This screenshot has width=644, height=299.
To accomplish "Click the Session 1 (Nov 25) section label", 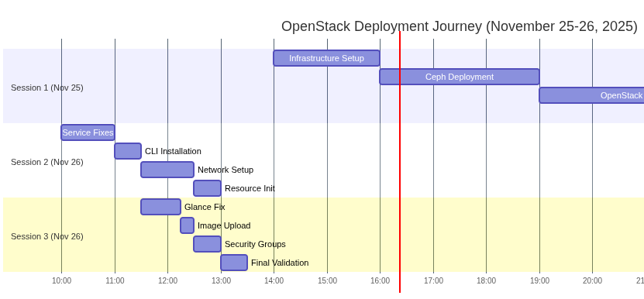I will 46,88.
